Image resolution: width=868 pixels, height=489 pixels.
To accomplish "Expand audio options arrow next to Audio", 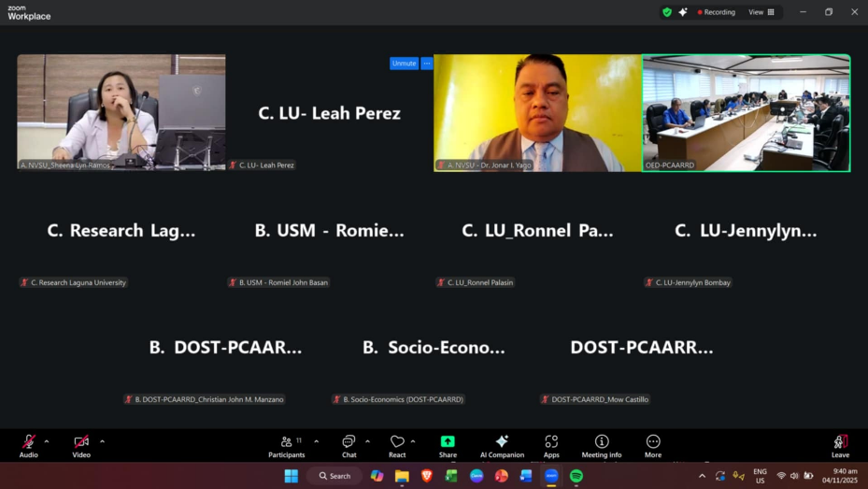I will tap(47, 441).
